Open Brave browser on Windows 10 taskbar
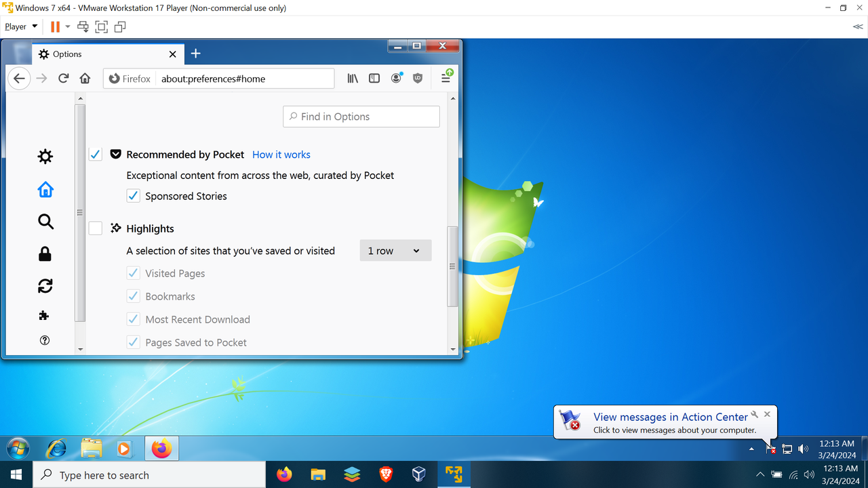 pyautogui.click(x=386, y=474)
